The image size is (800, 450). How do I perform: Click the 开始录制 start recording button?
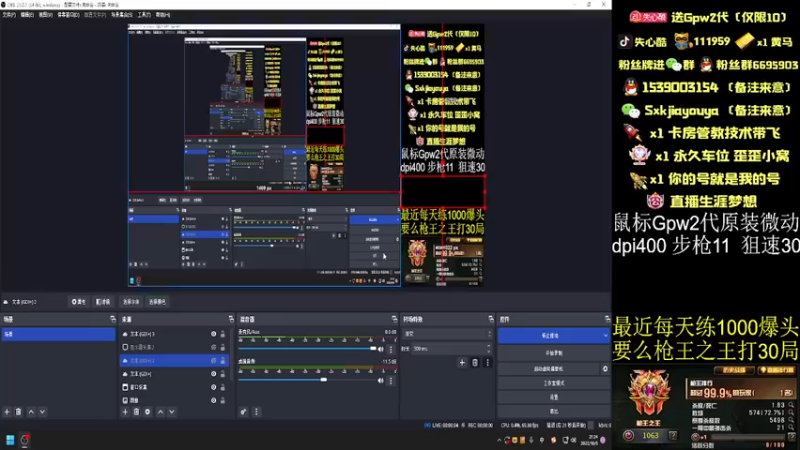554,353
